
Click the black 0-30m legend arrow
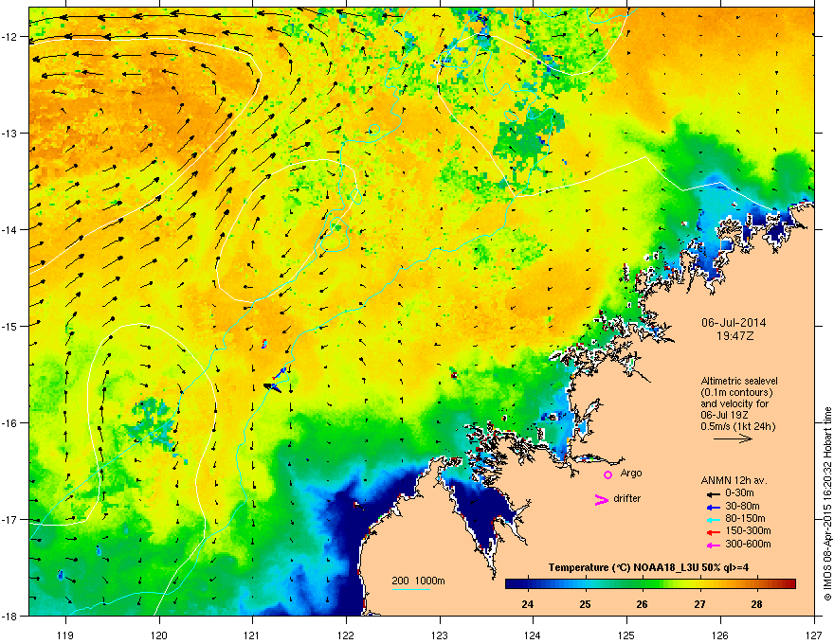[714, 494]
